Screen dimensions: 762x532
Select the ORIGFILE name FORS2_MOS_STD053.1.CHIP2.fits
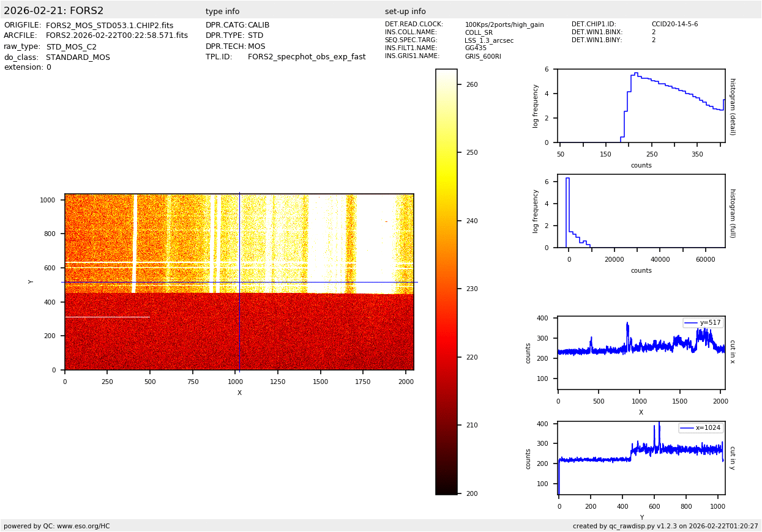click(x=110, y=26)
